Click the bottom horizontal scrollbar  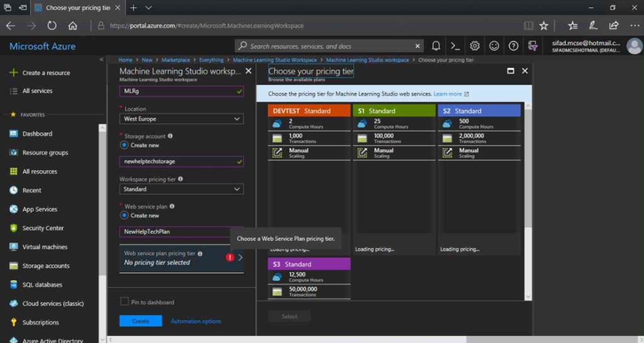(x=287, y=339)
